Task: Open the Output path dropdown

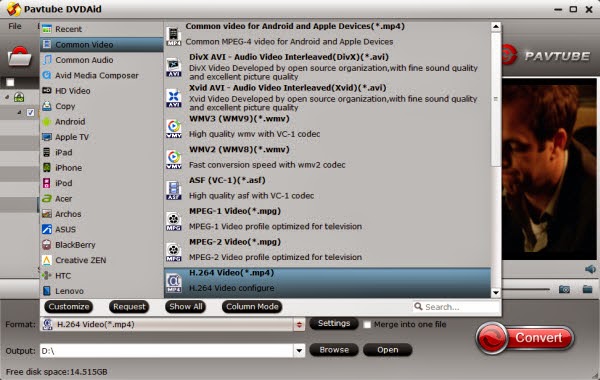Action: 299,350
